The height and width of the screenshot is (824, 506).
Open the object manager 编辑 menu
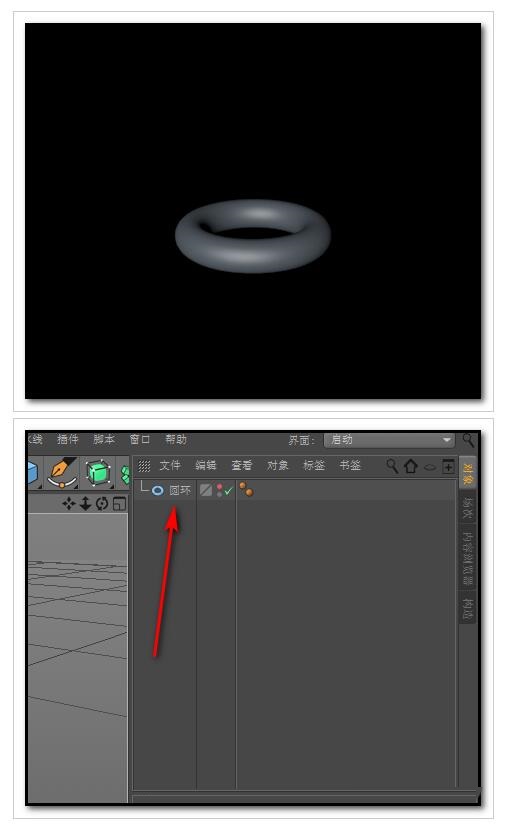[205, 466]
